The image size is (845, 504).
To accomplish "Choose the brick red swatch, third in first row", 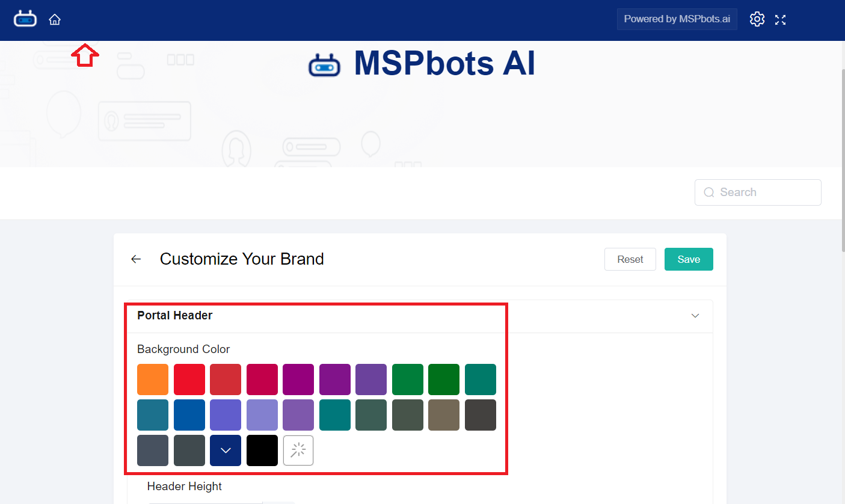I will coord(226,380).
